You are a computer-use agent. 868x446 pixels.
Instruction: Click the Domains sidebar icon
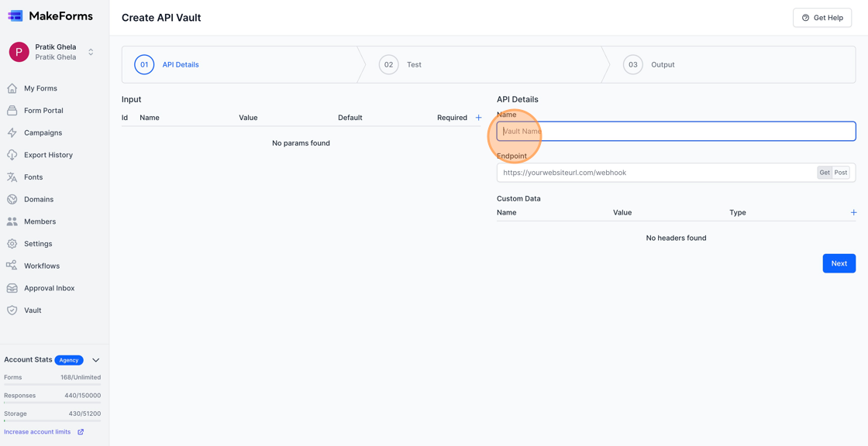(12, 199)
